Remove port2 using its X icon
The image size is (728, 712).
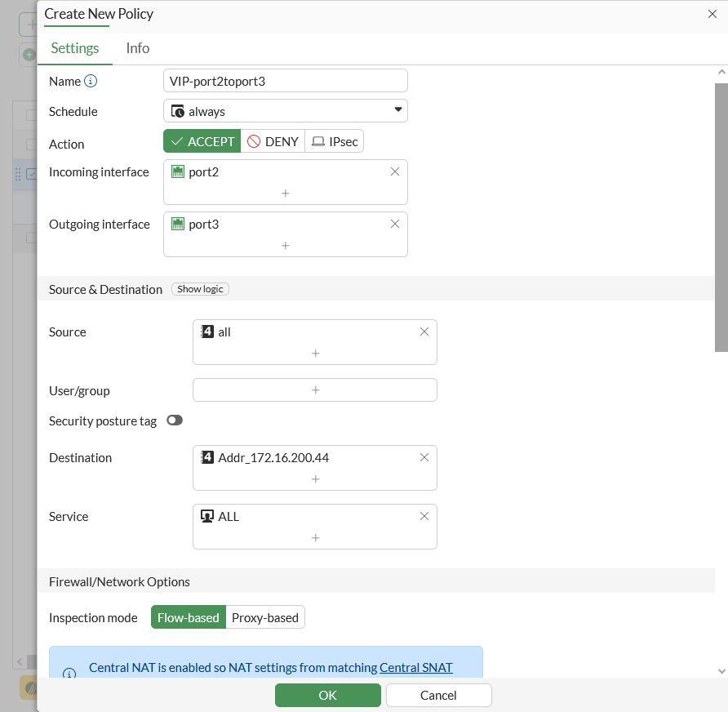pyautogui.click(x=395, y=171)
